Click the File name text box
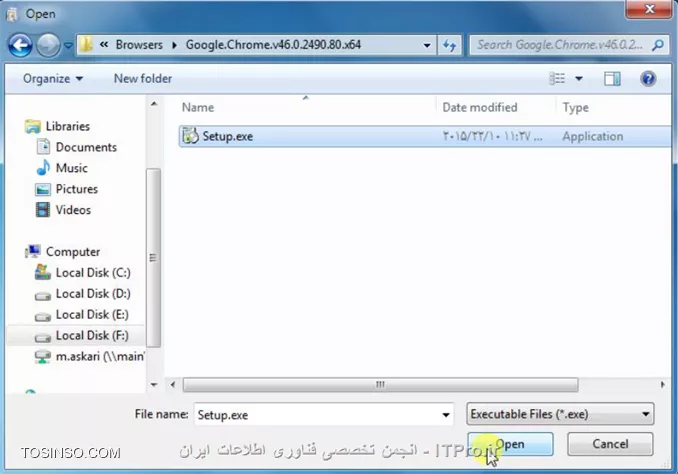 click(323, 415)
